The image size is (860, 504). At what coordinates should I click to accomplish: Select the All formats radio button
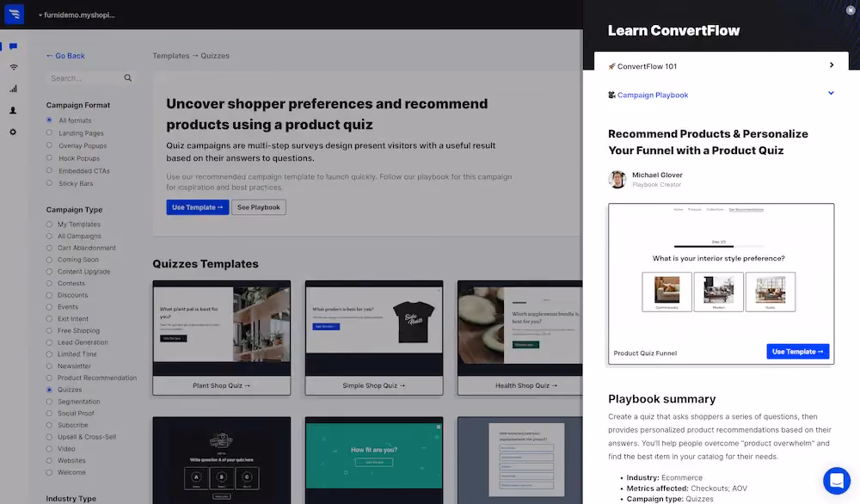[49, 120]
